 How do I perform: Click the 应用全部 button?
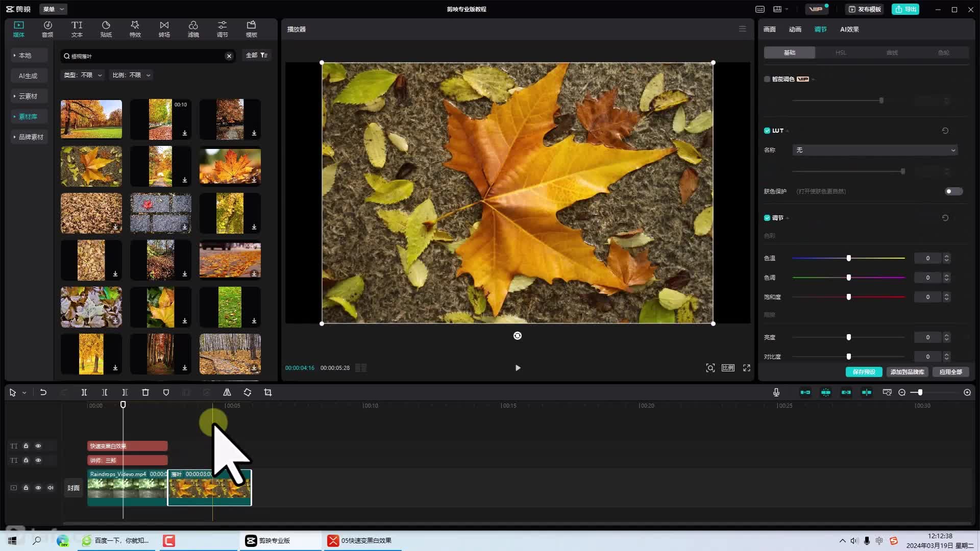[950, 372]
